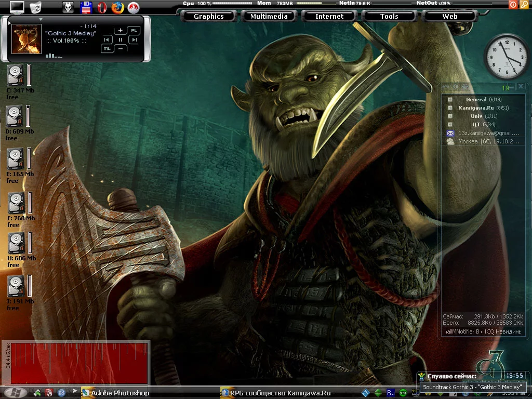Launch foobar2000 alien-head icon in dock
Image resolution: width=532 pixels, height=399 pixels.
click(x=68, y=7)
